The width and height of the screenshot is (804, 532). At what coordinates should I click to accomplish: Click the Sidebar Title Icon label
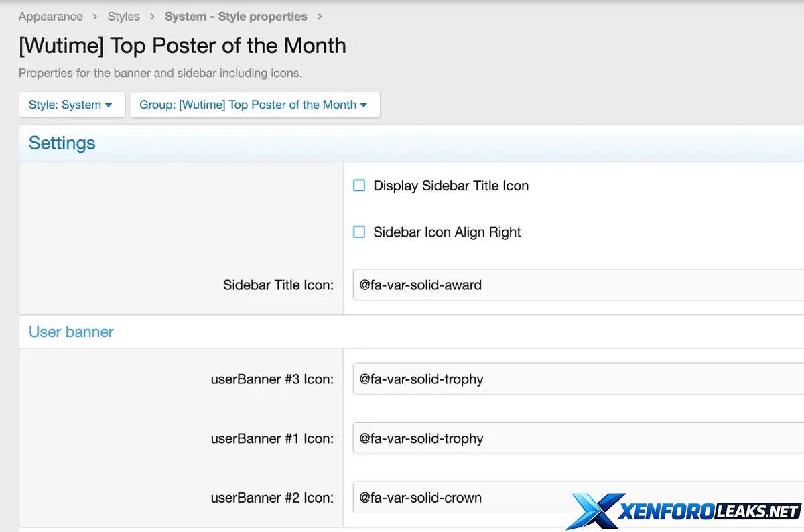278,285
